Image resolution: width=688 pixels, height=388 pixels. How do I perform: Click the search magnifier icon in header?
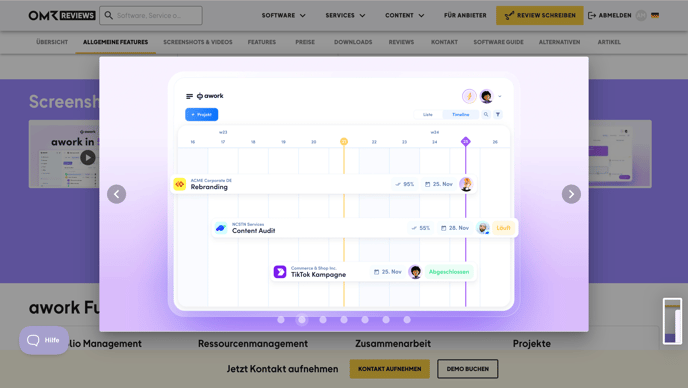pyautogui.click(x=108, y=15)
